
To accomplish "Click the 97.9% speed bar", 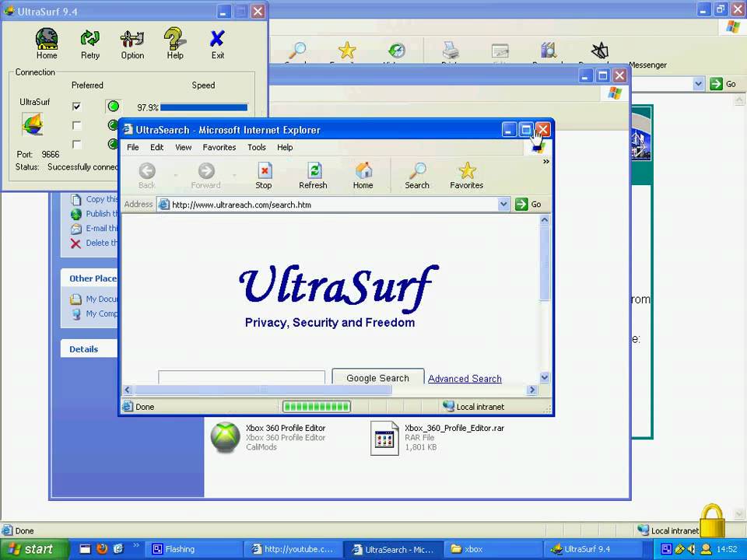I will [x=204, y=107].
